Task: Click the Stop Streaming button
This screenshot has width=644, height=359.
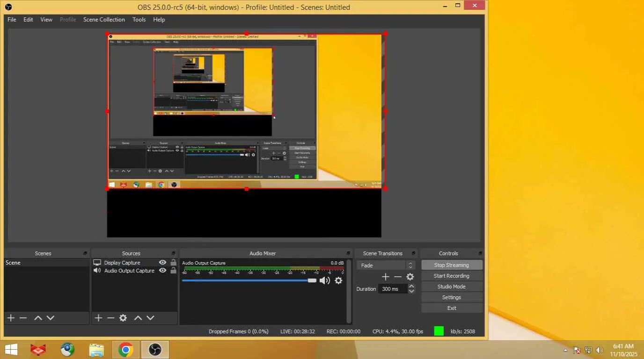Action: click(x=452, y=265)
